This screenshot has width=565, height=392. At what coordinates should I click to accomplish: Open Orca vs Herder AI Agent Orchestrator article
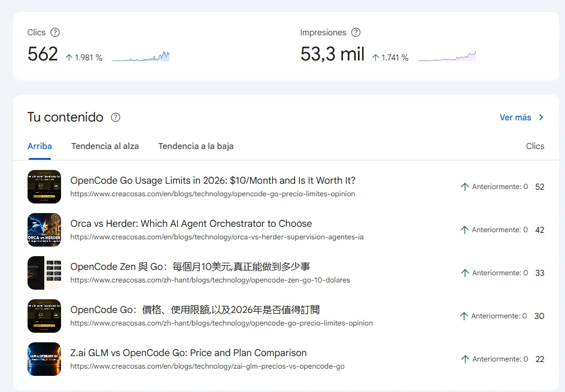[x=191, y=224]
